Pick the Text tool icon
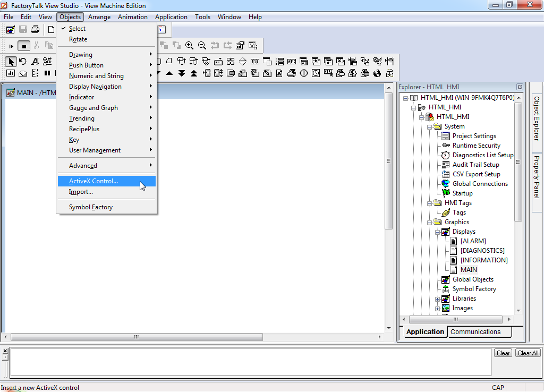 click(x=35, y=62)
